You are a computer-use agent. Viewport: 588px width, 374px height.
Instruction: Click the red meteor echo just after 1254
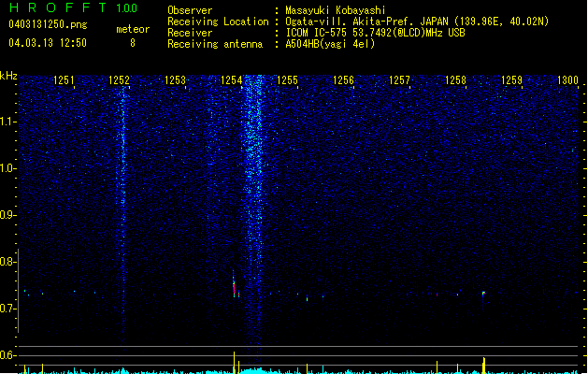[234, 284]
